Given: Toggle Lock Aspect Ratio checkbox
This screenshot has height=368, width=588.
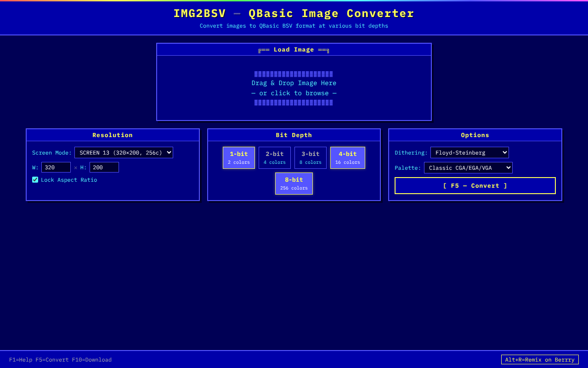Looking at the screenshot, I should tap(35, 180).
